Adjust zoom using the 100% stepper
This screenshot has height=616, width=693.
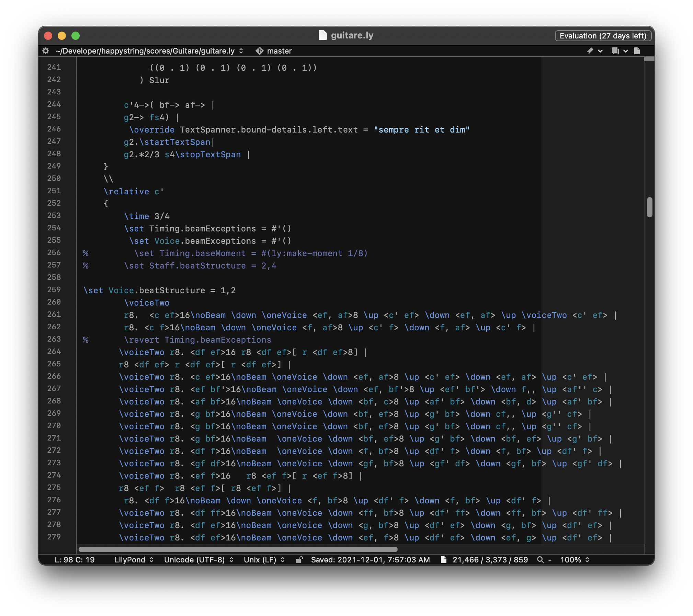point(573,560)
